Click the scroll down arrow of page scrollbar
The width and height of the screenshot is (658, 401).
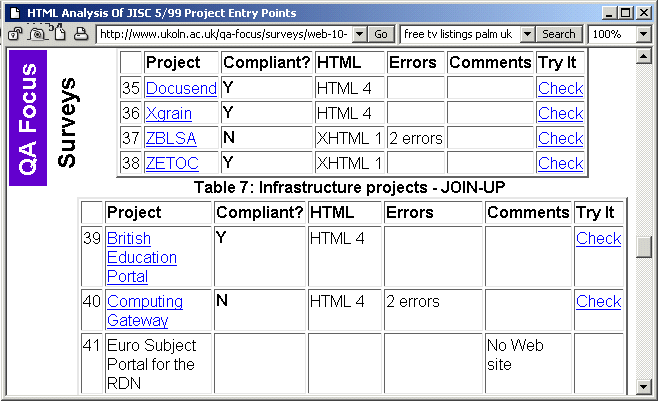643,386
